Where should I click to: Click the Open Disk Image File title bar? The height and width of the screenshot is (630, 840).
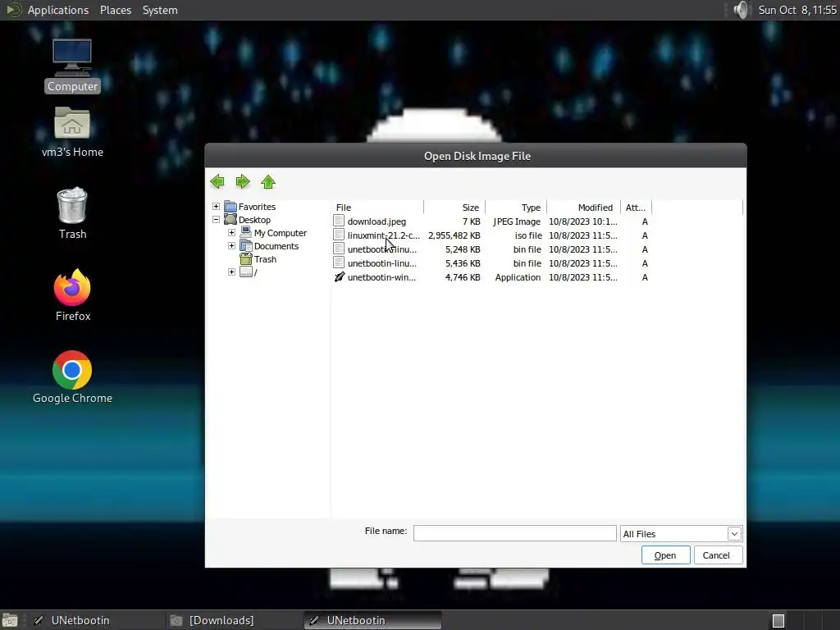(476, 156)
